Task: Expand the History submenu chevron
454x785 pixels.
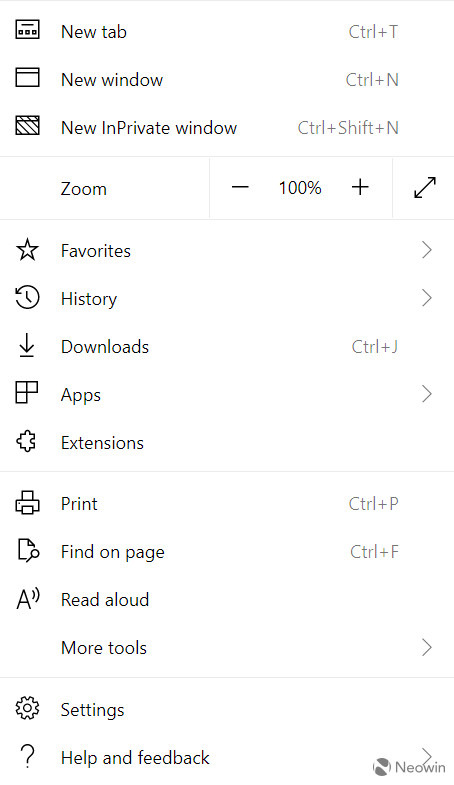Action: (x=426, y=297)
